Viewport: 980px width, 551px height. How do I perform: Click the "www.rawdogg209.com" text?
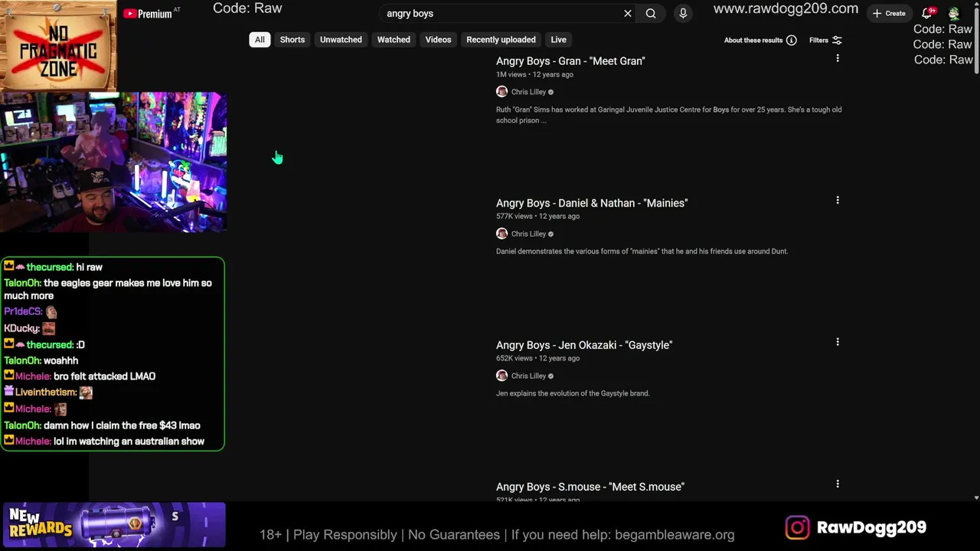click(786, 9)
